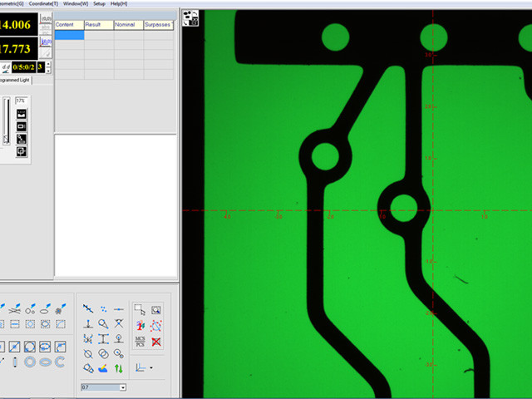
Task: Select the I-beam distance measurement tool
Action: click(x=103, y=339)
